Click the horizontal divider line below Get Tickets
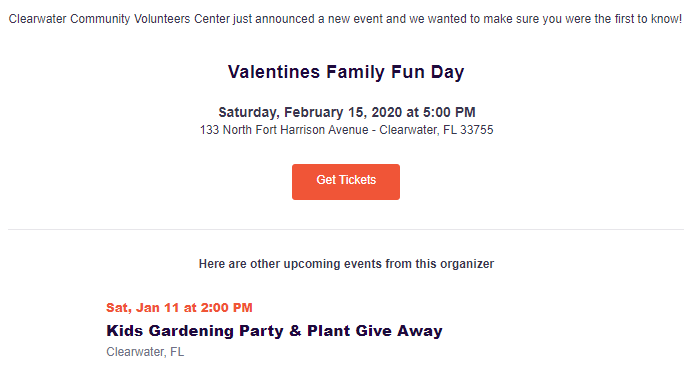The width and height of the screenshot is (693, 383). click(346, 229)
